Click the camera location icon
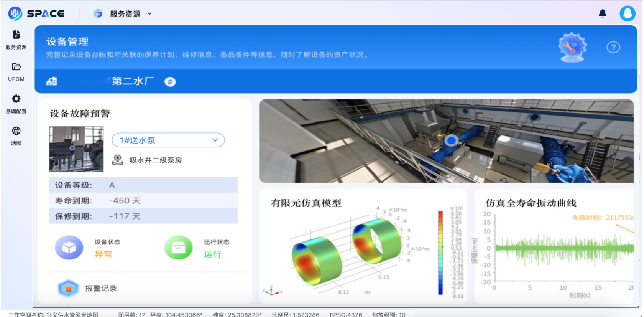This screenshot has width=644, height=317. (118, 160)
